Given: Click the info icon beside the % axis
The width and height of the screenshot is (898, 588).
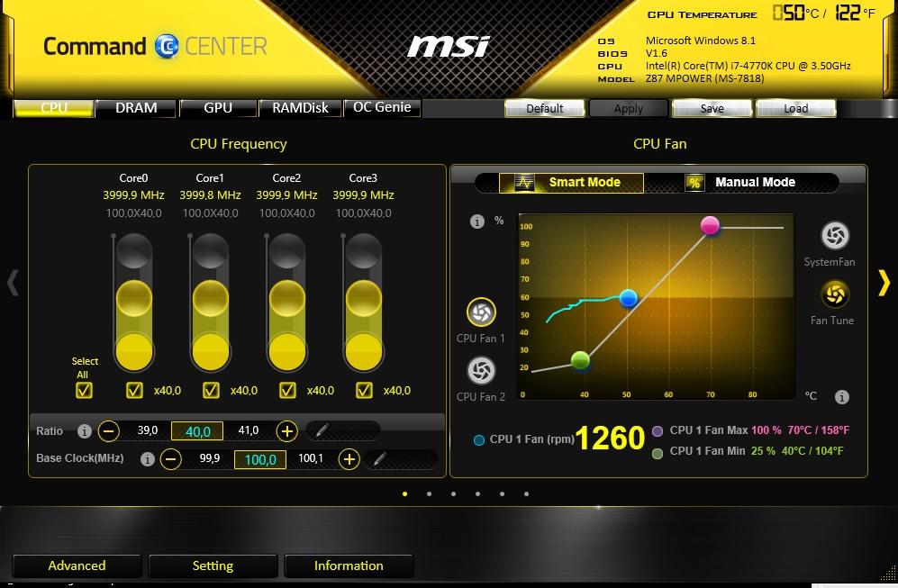Looking at the screenshot, I should click(477, 222).
